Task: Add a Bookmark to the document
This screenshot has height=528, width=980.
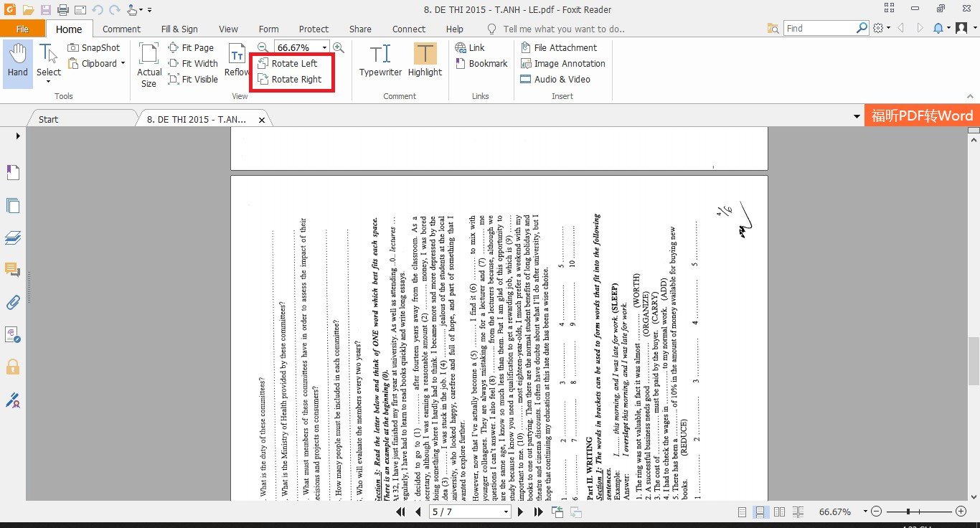Action: pyautogui.click(x=481, y=63)
